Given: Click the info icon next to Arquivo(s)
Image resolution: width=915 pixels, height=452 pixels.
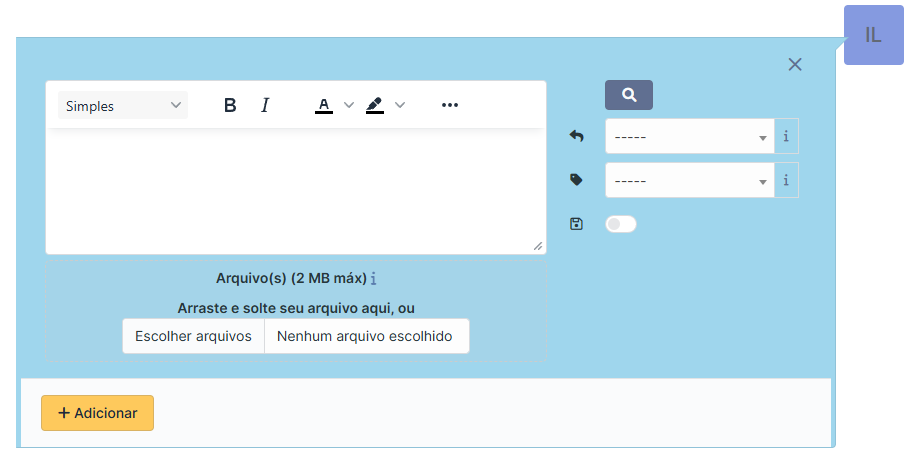Looking at the screenshot, I should 373,279.
